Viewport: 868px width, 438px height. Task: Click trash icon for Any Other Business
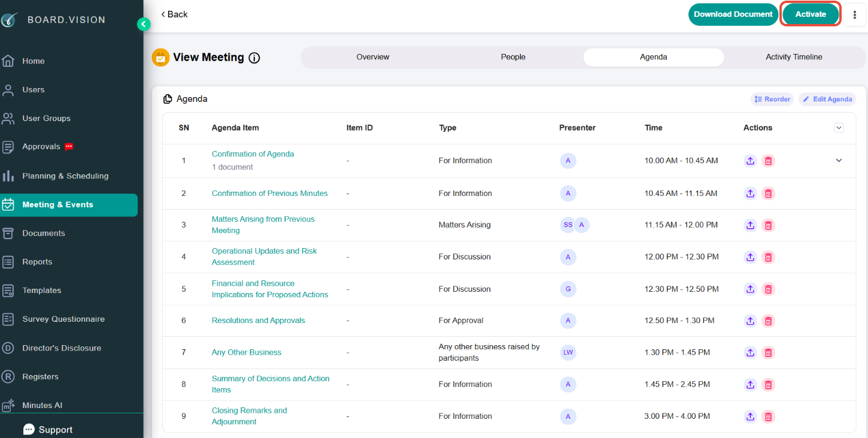coord(769,352)
